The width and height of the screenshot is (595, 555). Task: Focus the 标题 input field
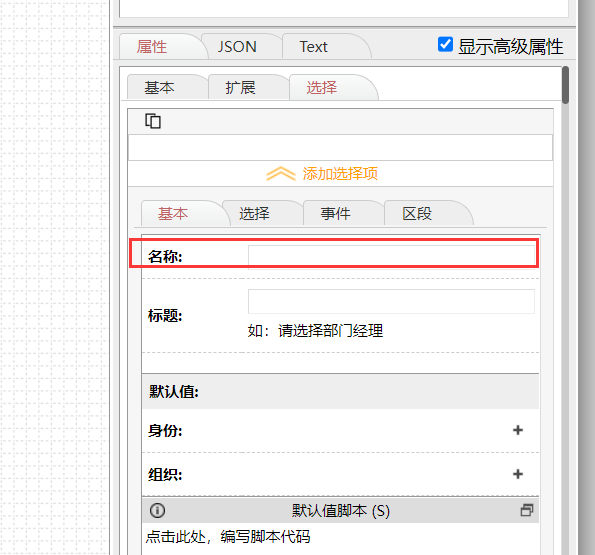(391, 301)
